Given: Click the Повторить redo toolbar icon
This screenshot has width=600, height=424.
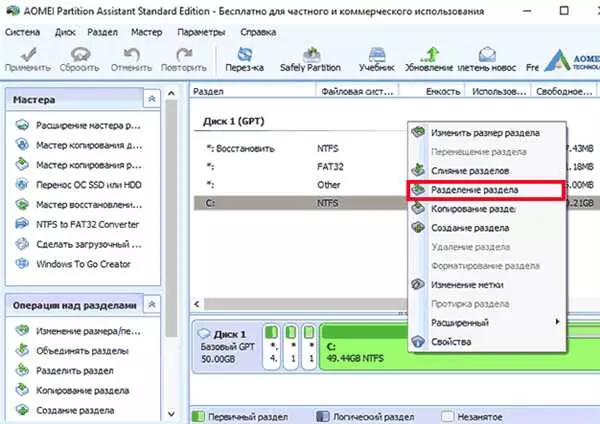Looking at the screenshot, I should coord(184,54).
